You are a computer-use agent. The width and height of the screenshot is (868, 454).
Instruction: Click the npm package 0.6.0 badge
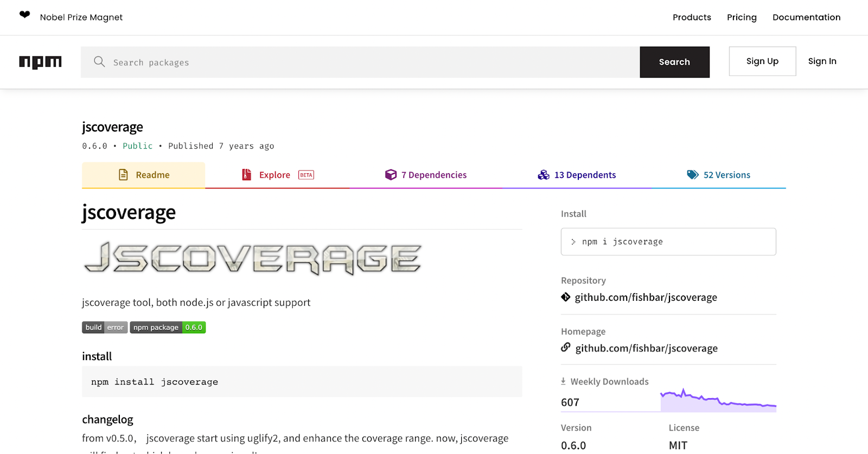[x=168, y=327]
